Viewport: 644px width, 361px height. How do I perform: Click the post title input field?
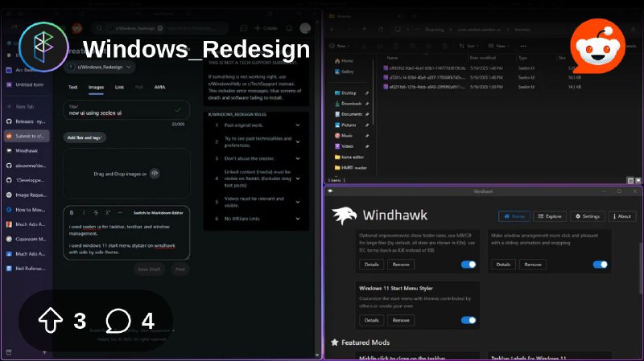point(126,110)
